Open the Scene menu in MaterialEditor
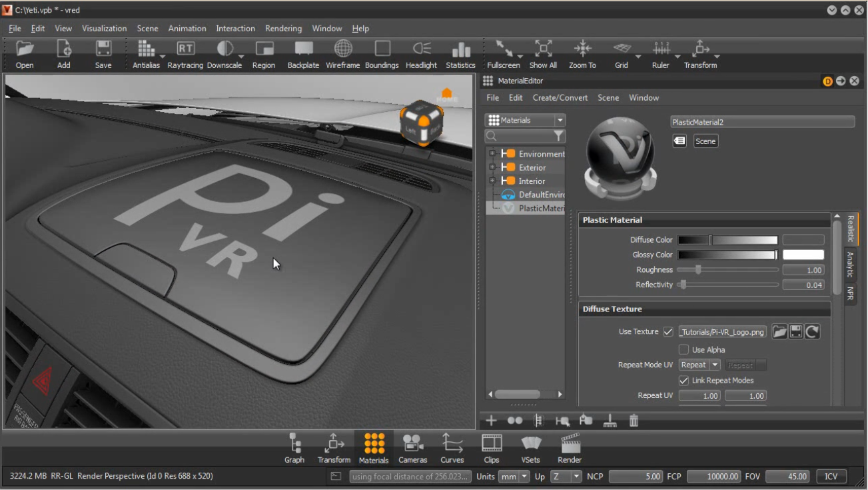This screenshot has width=868, height=490. pos(608,98)
